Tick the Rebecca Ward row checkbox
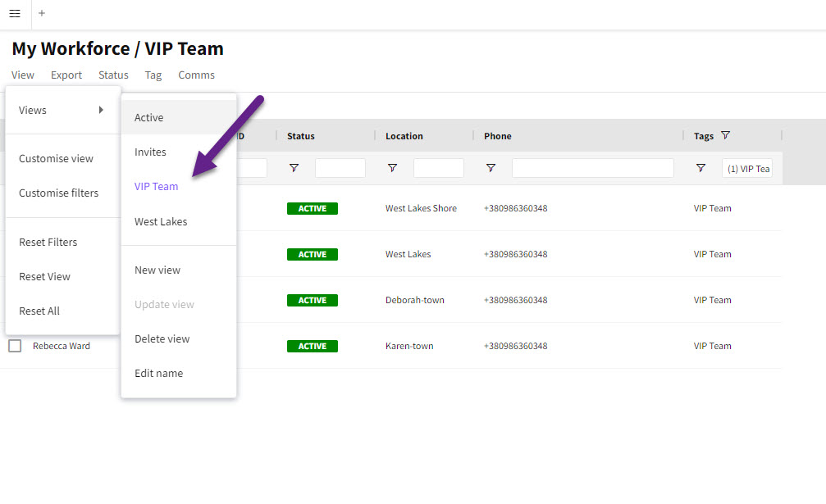This screenshot has height=504, width=826. point(15,346)
